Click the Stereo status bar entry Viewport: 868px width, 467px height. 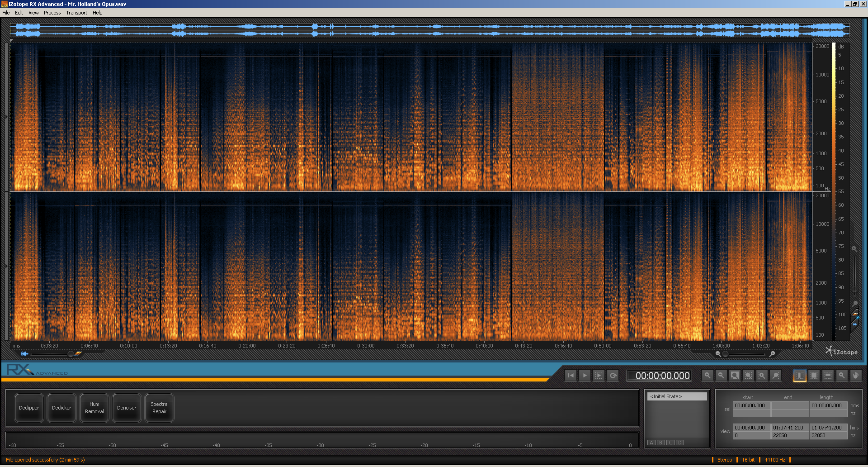click(725, 460)
